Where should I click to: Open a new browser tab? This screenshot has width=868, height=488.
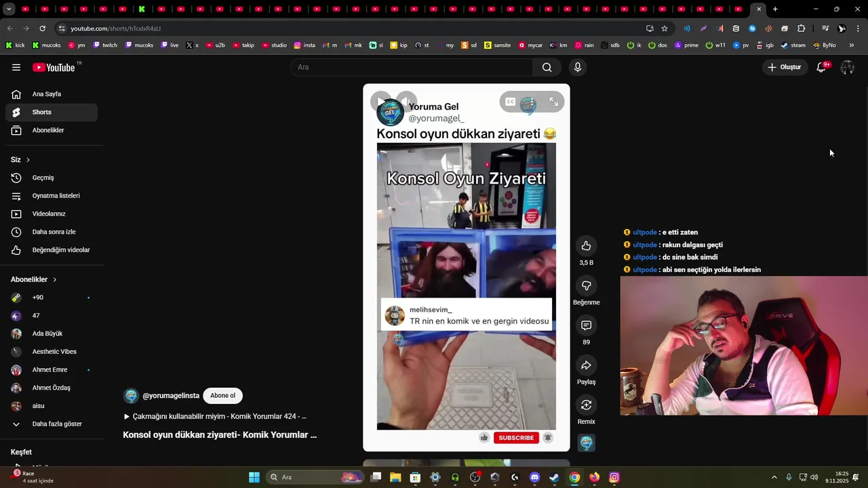coord(775,9)
